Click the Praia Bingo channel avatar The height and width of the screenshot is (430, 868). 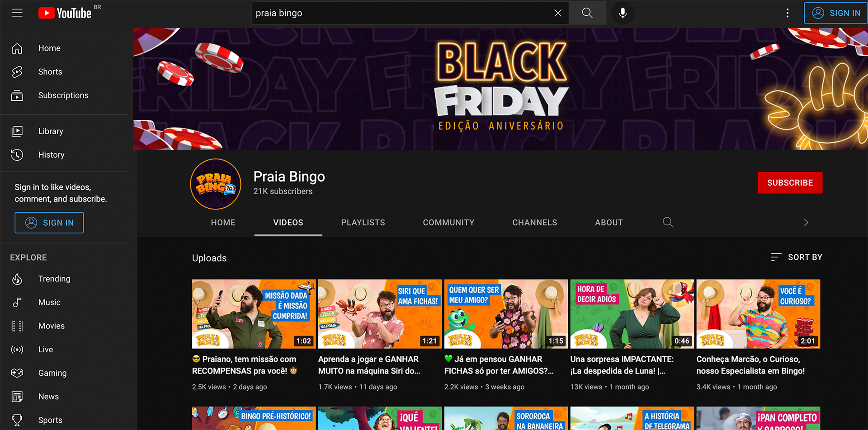[x=216, y=184]
